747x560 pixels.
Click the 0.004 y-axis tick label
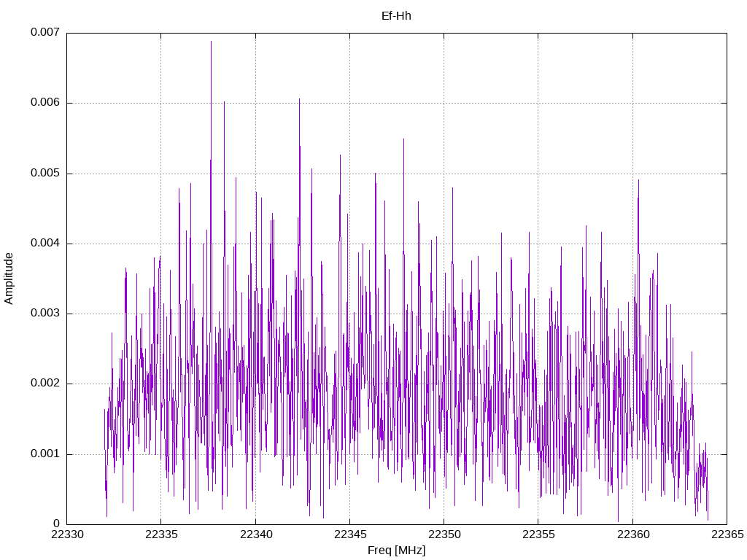pyautogui.click(x=45, y=243)
